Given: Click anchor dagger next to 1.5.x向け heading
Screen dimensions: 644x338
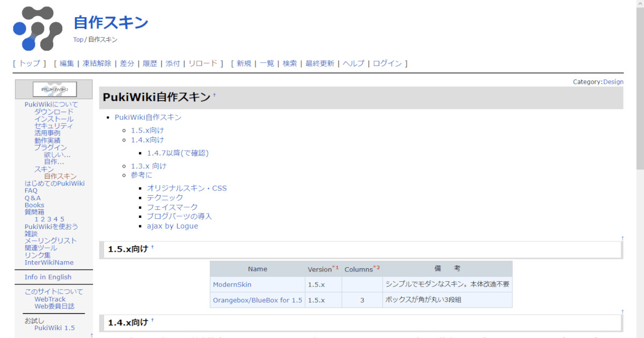Looking at the screenshot, I should click(152, 247).
